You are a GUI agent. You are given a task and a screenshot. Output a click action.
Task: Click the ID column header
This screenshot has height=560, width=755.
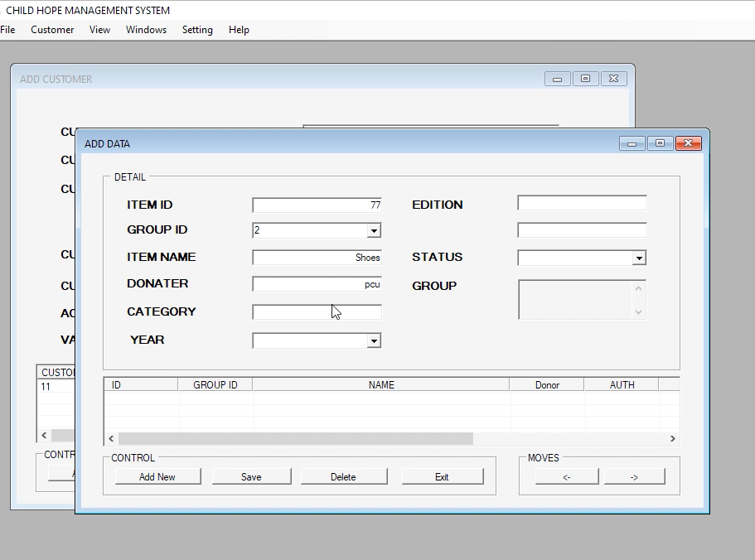(x=141, y=385)
